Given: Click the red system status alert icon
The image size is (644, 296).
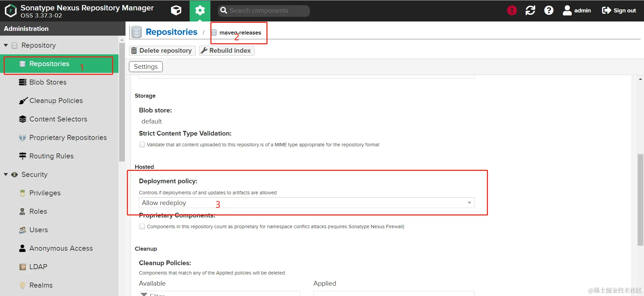Looking at the screenshot, I should (511, 10).
